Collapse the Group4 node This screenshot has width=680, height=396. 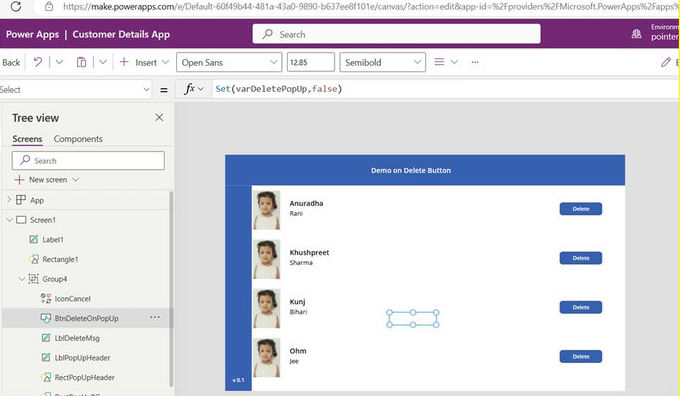coord(22,279)
